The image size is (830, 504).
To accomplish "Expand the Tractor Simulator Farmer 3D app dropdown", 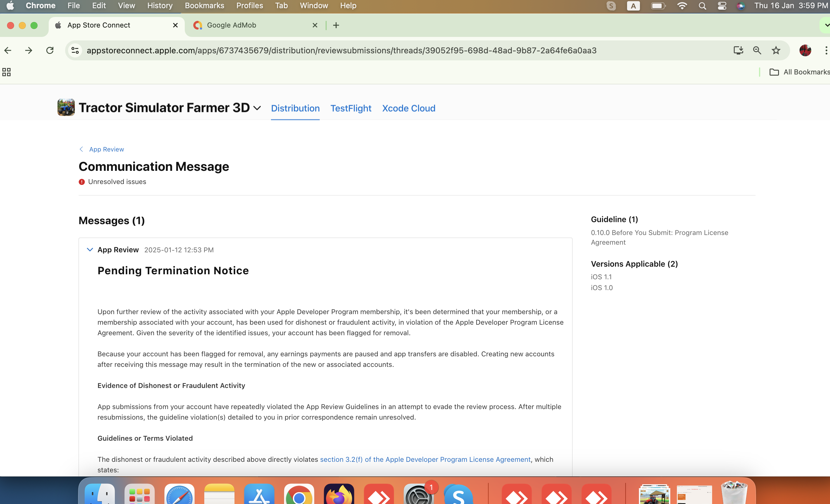I will (x=257, y=108).
